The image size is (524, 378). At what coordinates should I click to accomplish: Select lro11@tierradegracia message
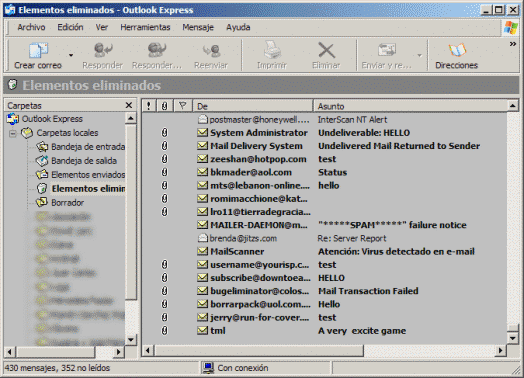[x=324, y=212]
